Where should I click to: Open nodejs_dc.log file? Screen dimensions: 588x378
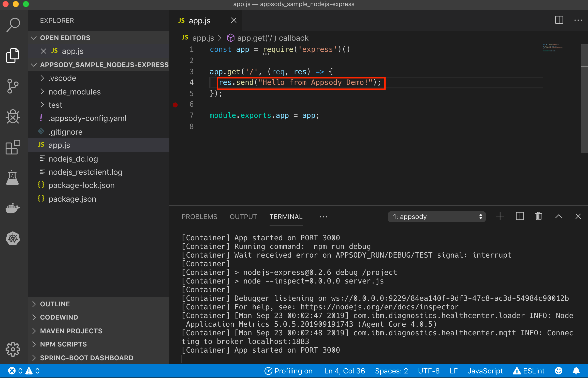[x=99, y=159]
